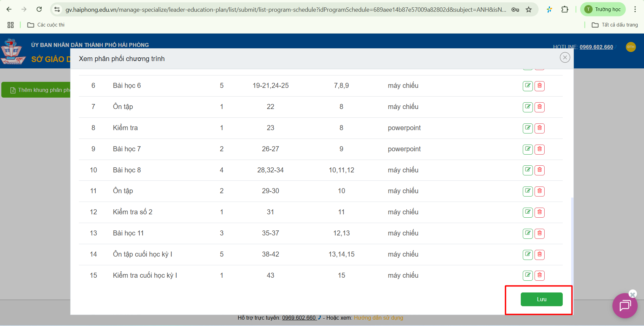Bookmark this page with the star icon
The height and width of the screenshot is (326, 644).
[x=528, y=9]
